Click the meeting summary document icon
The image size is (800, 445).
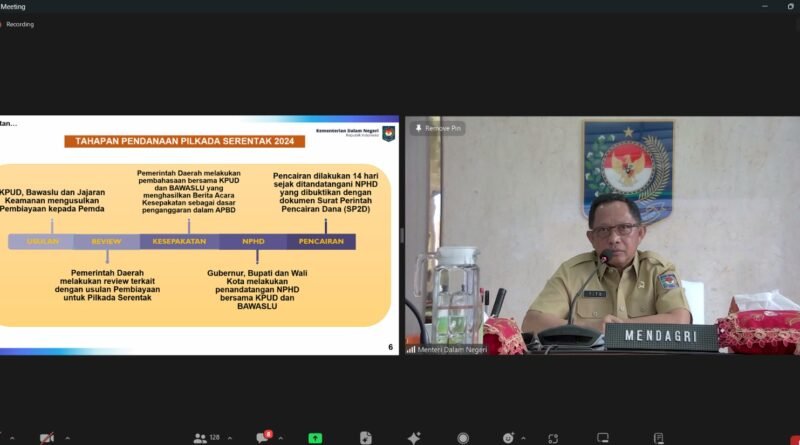366,438
